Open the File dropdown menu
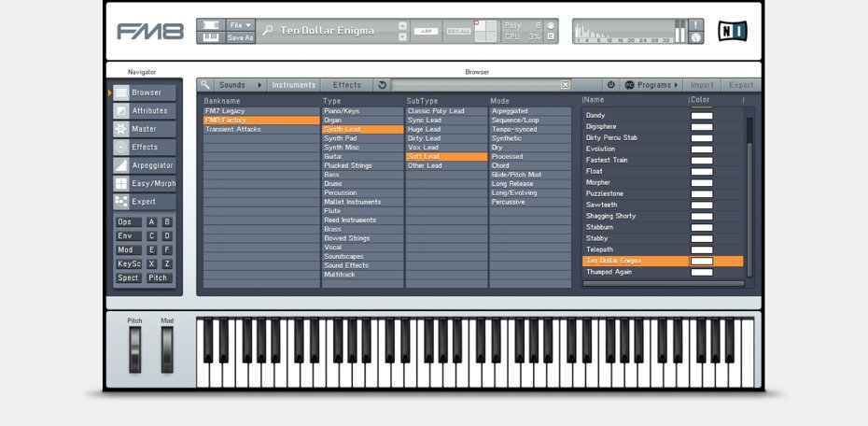This screenshot has height=426, width=868. (x=241, y=25)
